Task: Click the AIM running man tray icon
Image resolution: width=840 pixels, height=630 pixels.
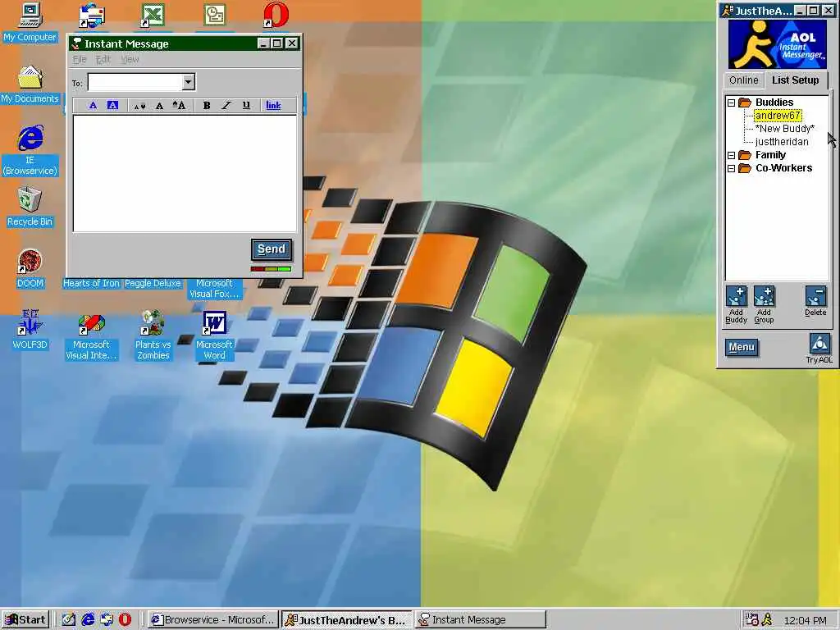Action: [x=767, y=620]
